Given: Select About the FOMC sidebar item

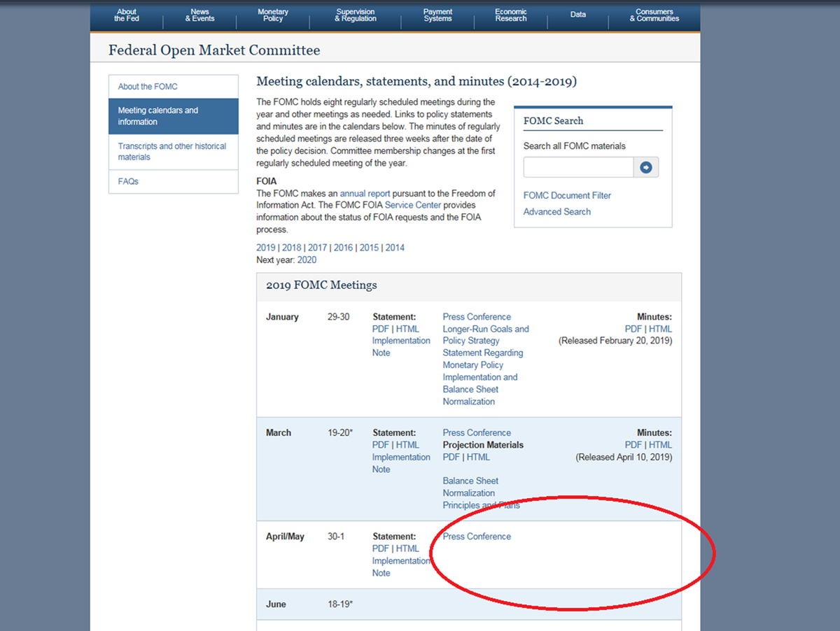Looking at the screenshot, I should click(x=174, y=87).
